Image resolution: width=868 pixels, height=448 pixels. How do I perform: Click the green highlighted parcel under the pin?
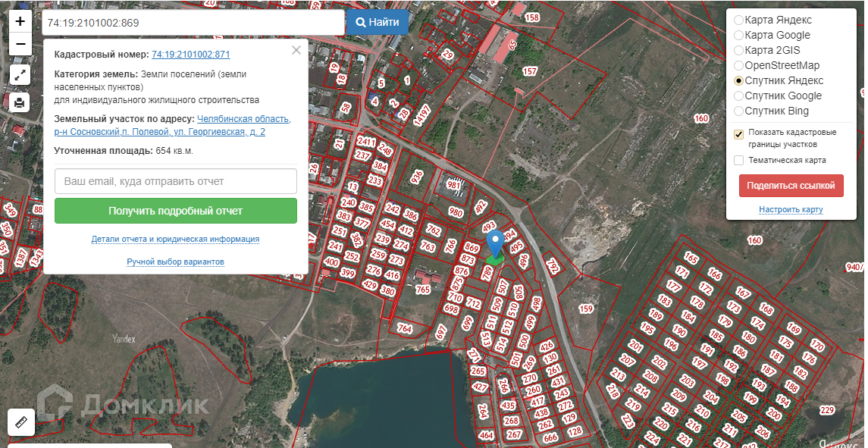click(x=494, y=259)
